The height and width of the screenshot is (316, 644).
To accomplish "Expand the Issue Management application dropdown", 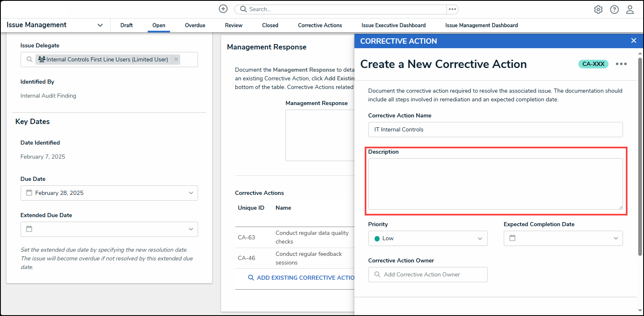I will point(100,25).
